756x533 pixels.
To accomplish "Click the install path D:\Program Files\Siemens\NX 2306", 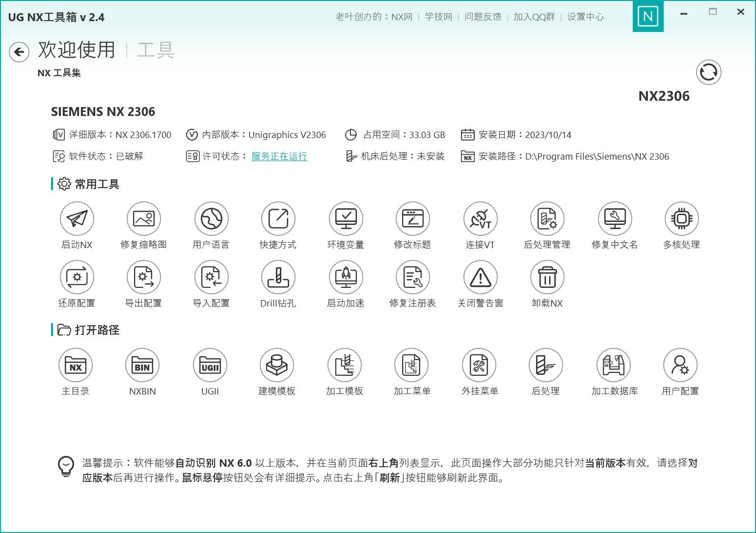I will [597, 156].
